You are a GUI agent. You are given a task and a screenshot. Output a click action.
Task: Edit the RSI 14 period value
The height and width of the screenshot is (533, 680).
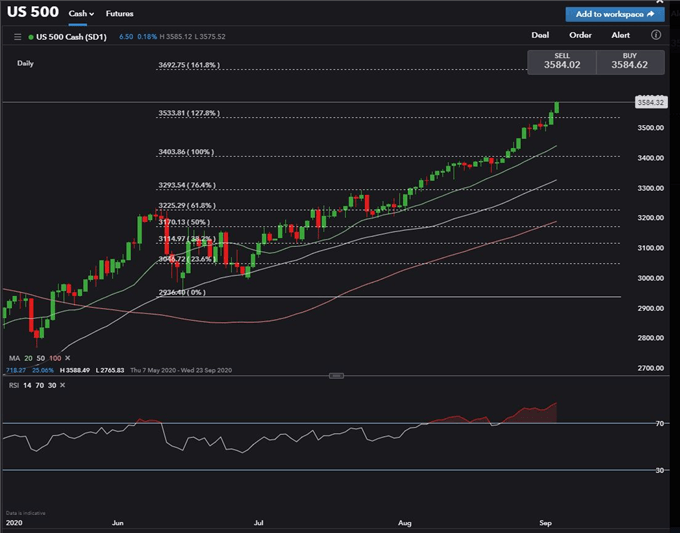(27, 385)
